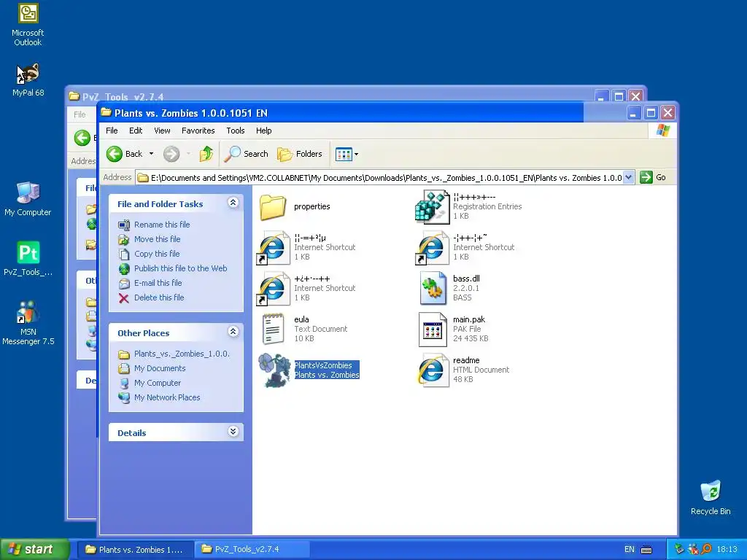Click Back arrow in PvZ_Tools window
The width and height of the screenshot is (747, 560).
[82, 138]
